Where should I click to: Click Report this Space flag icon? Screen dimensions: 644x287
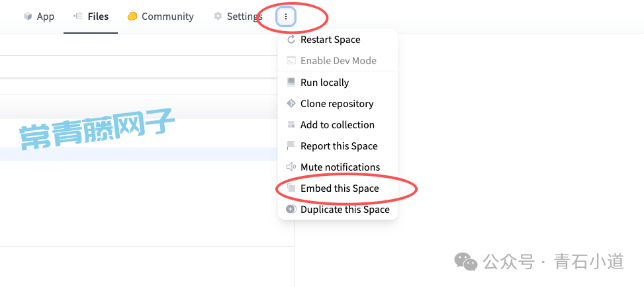291,146
